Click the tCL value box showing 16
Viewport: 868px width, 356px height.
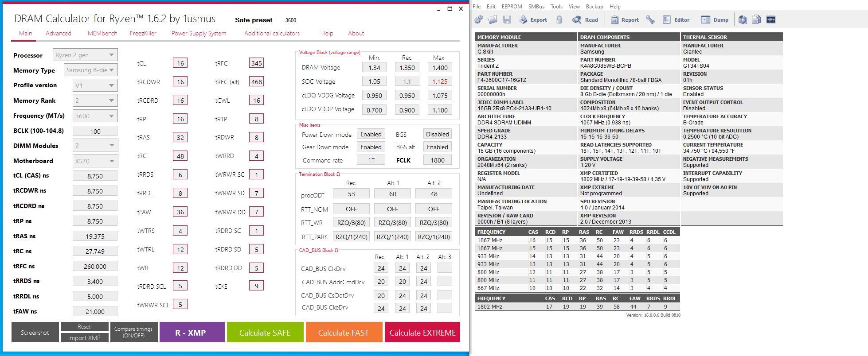point(180,63)
